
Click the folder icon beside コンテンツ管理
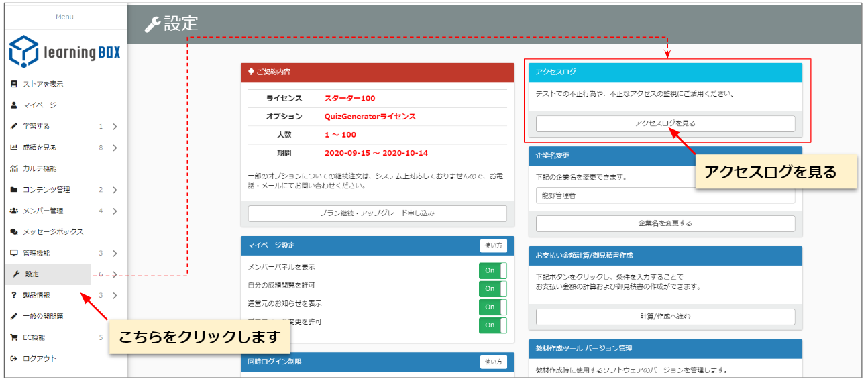pos(14,190)
